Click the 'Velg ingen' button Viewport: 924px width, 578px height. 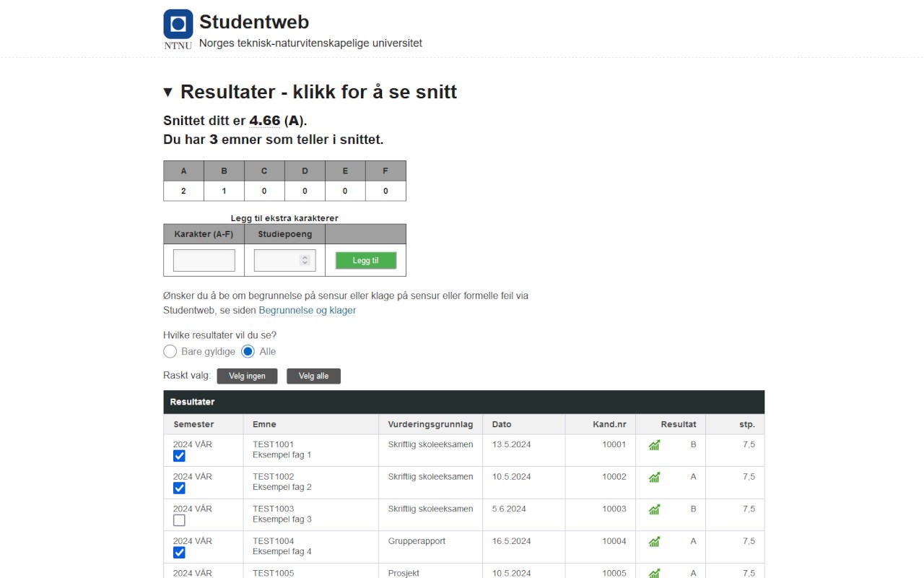pos(247,376)
